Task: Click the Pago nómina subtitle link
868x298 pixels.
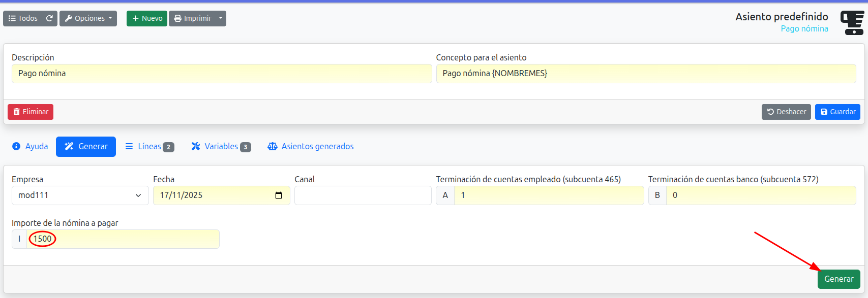Action: 804,28
